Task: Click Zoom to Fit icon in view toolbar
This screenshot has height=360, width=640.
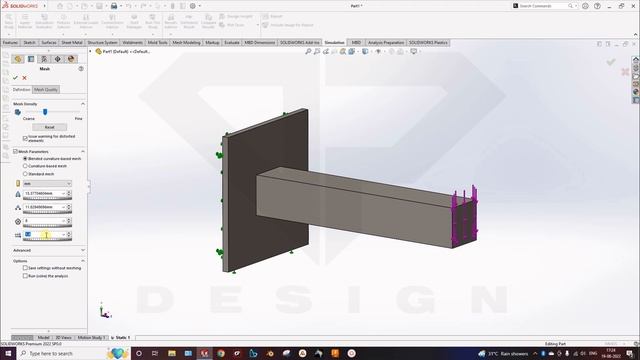Action: 308,51
